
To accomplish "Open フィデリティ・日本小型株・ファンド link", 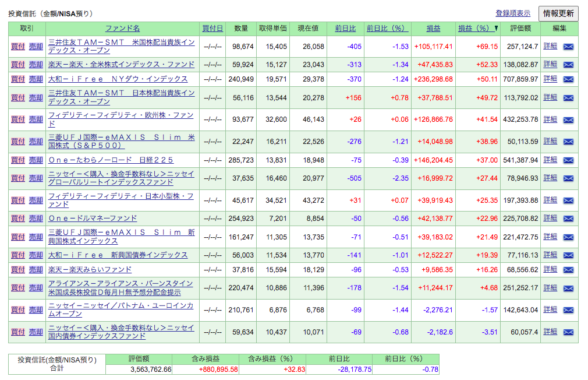I will tap(121, 200).
